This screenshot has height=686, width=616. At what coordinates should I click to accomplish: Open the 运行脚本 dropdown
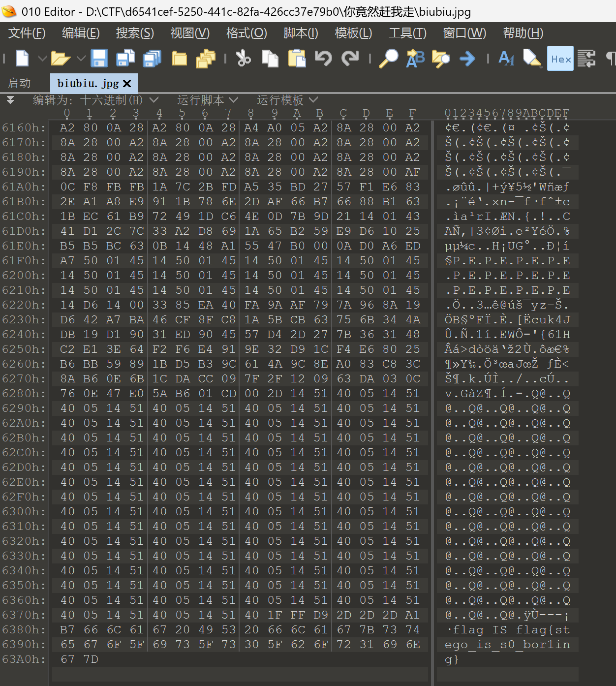click(207, 100)
